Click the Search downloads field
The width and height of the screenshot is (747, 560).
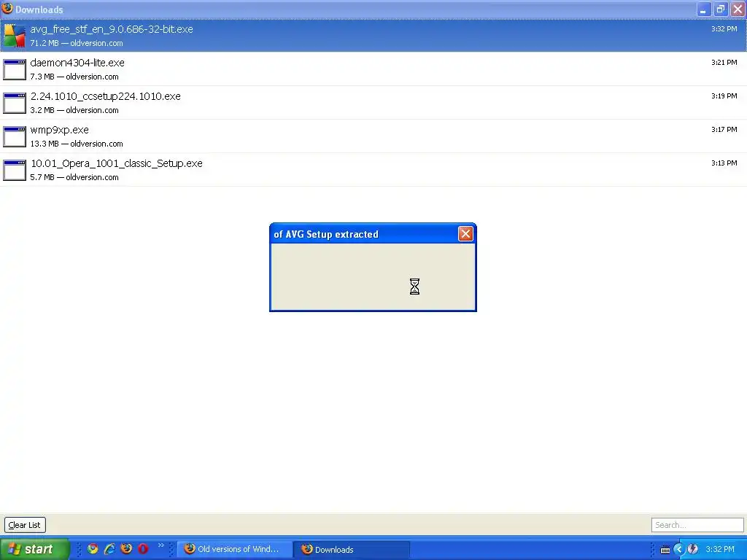pos(697,525)
